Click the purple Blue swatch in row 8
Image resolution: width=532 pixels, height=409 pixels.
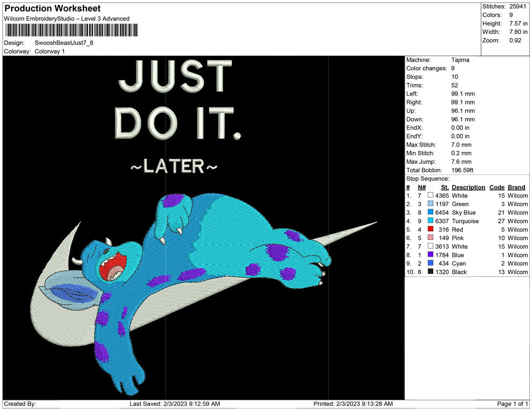click(430, 255)
